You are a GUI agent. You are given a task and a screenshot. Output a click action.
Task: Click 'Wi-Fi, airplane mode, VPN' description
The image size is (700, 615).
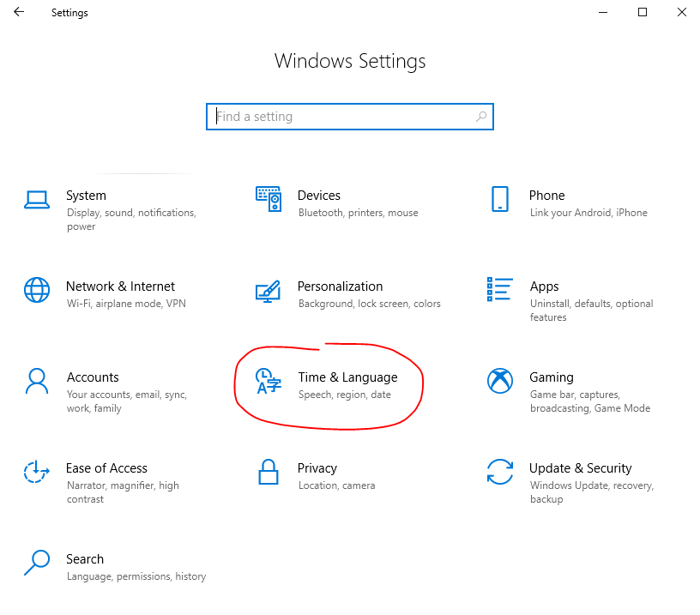click(x=126, y=304)
